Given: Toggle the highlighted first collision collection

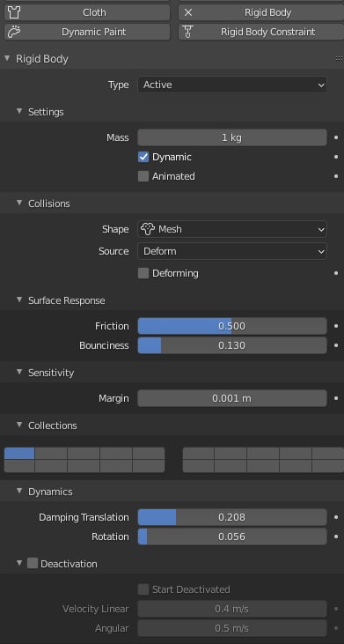Looking at the screenshot, I should point(19,454).
